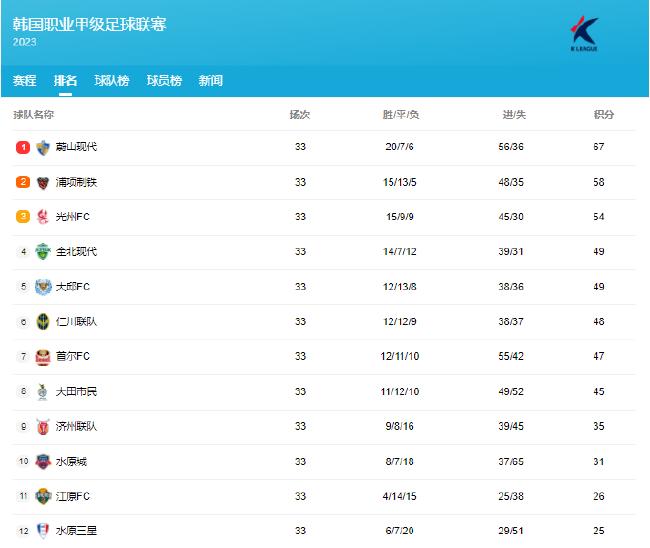Screen dimensions: 650x548
Task: Click the 4/14/15 record of 江原FC
Action: click(x=400, y=496)
